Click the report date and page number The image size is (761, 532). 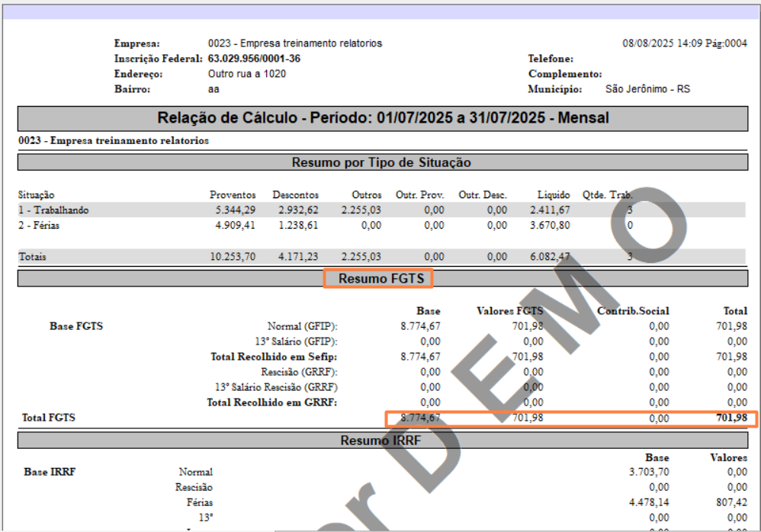[684, 43]
